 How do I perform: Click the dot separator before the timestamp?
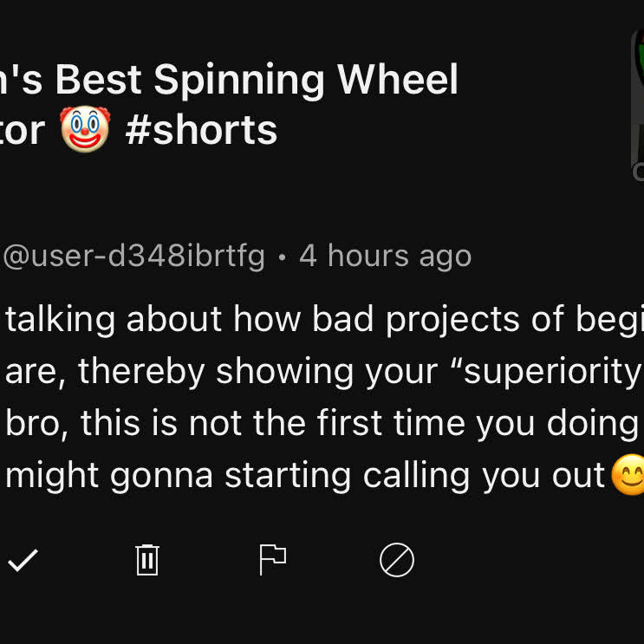point(282,257)
